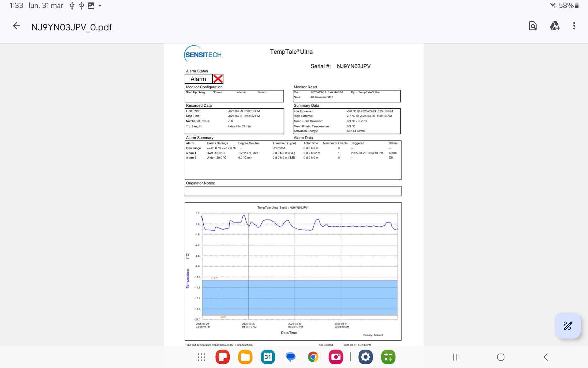This screenshot has height=368, width=588.
Task: Tap the High Extreme value 2.7 °C
Action: [x=351, y=116]
